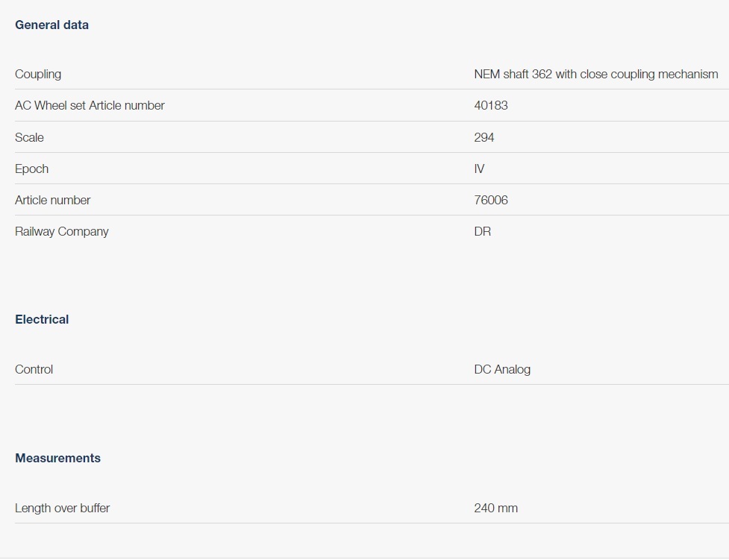Screen dimensions: 729x560
Task: Open the 40183 wheel set article
Action: [x=490, y=105]
